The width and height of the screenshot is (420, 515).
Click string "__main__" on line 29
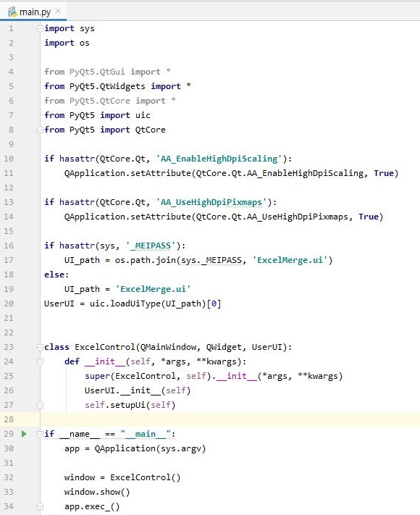[x=146, y=434]
